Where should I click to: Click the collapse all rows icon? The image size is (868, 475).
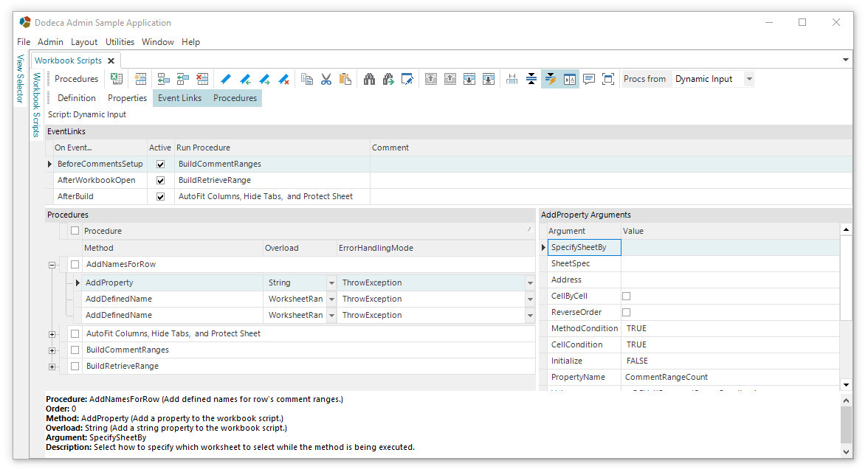[531, 79]
